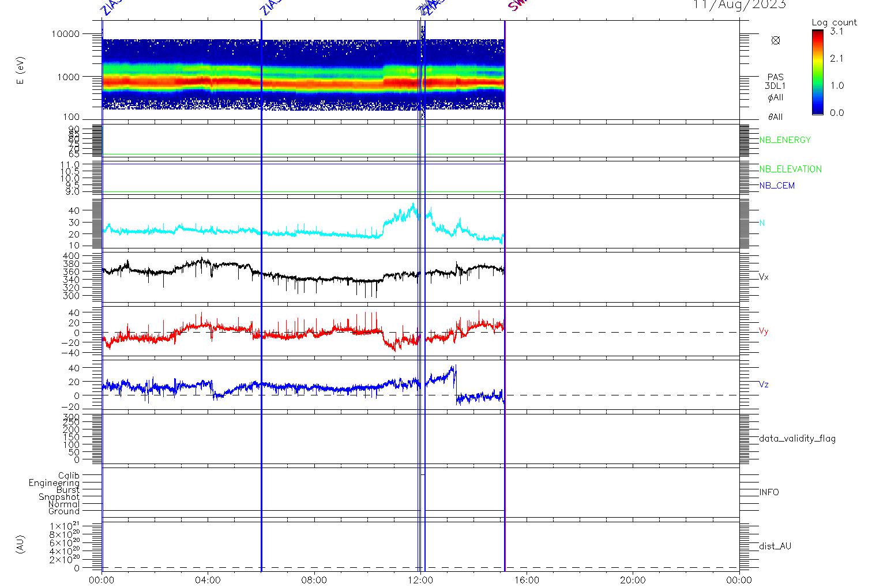Click the Ground mode label

(x=64, y=511)
